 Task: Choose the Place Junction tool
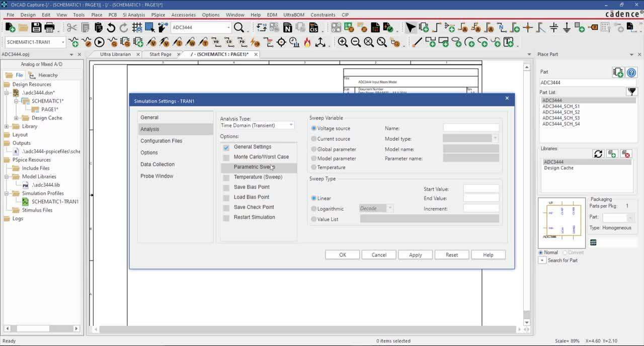tap(528, 27)
